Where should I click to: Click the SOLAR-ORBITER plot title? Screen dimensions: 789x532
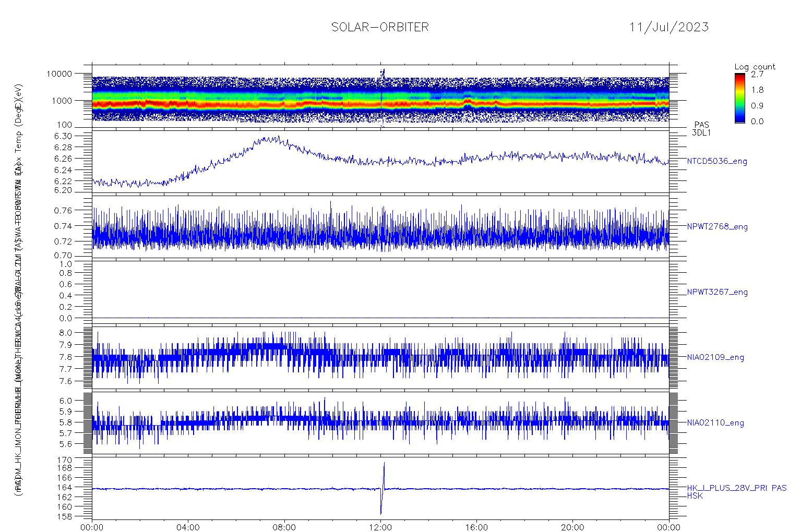click(380, 27)
